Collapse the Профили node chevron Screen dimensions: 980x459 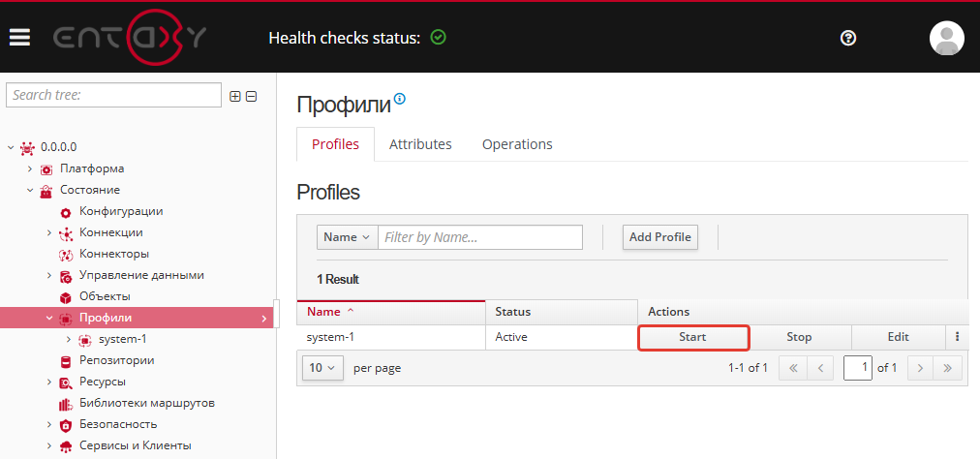tap(49, 318)
